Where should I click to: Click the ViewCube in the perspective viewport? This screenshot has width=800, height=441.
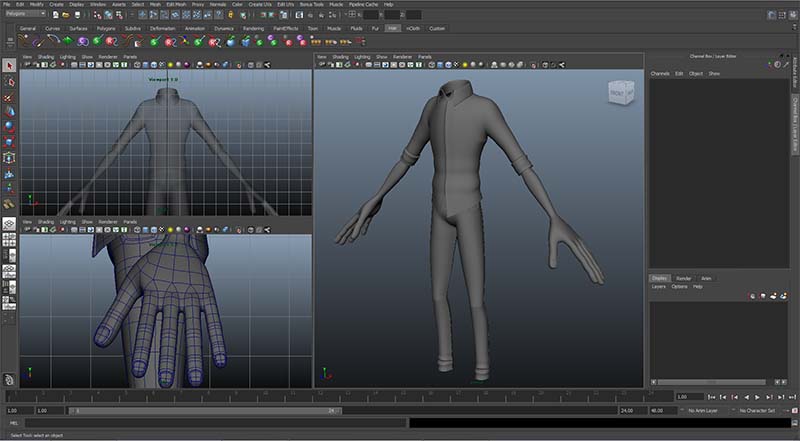621,93
